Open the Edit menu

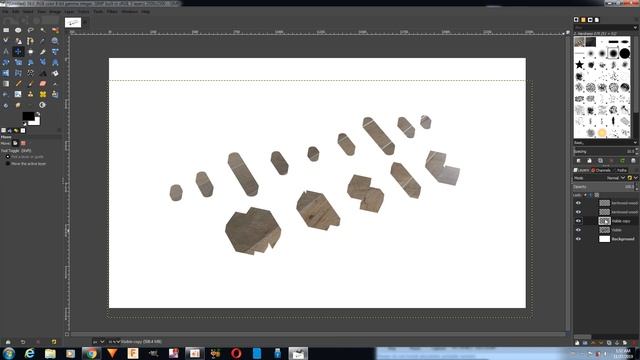coord(15,12)
